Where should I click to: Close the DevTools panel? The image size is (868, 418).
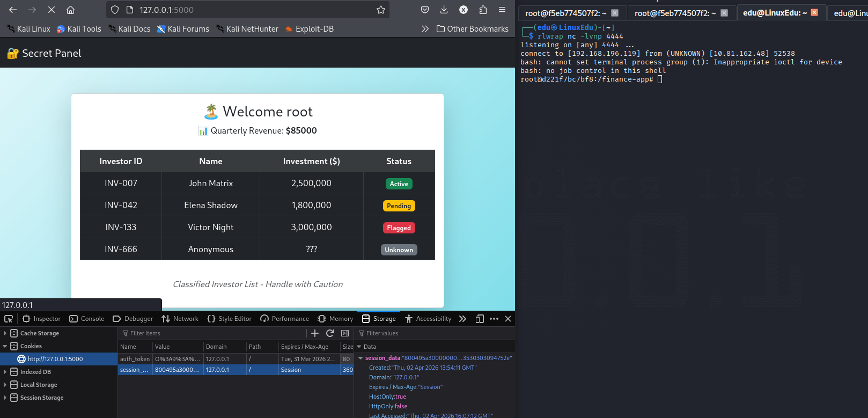508,319
